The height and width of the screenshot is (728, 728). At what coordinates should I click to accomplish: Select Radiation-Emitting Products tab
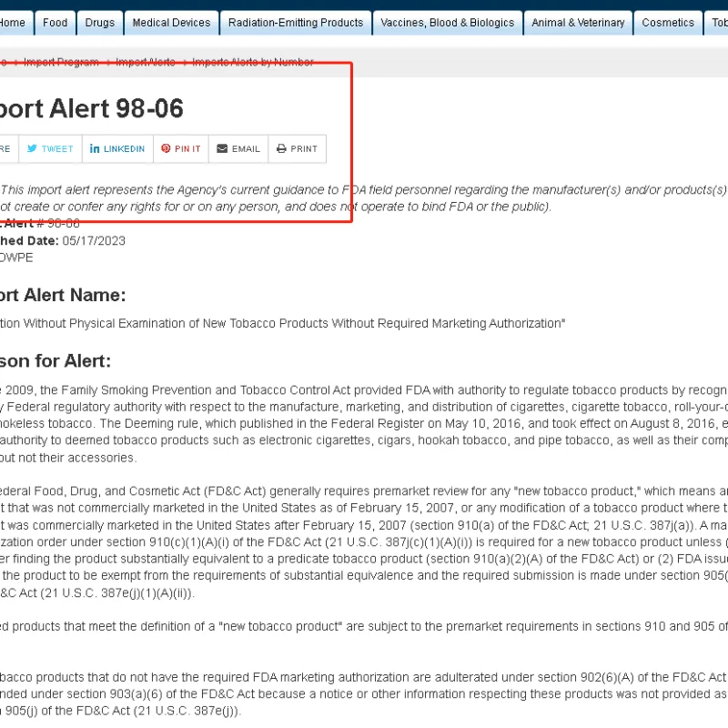click(x=295, y=23)
